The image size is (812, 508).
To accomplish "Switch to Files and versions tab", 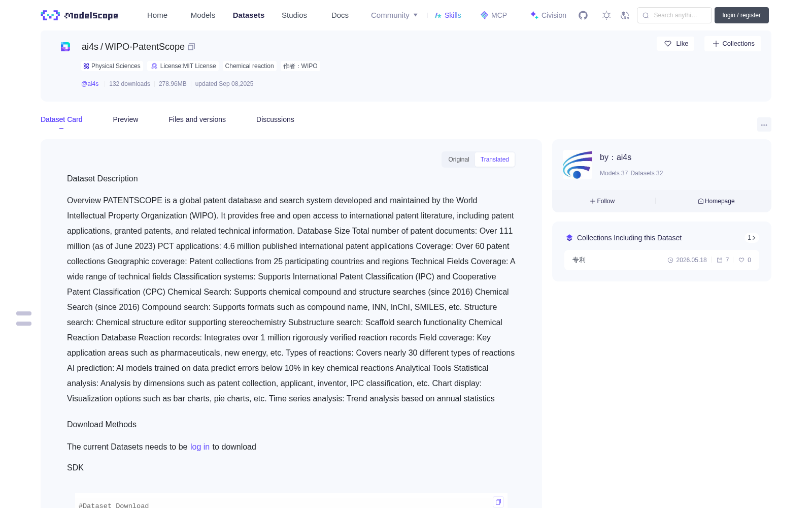I will tap(197, 119).
